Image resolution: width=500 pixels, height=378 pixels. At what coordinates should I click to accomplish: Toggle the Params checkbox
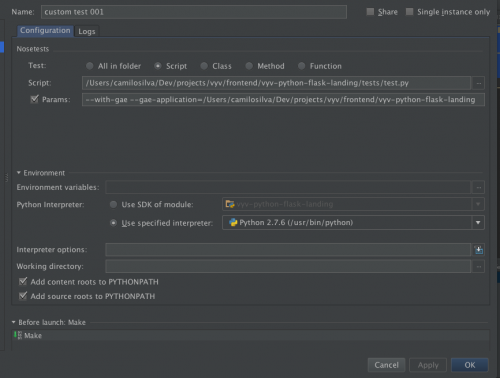(x=34, y=99)
